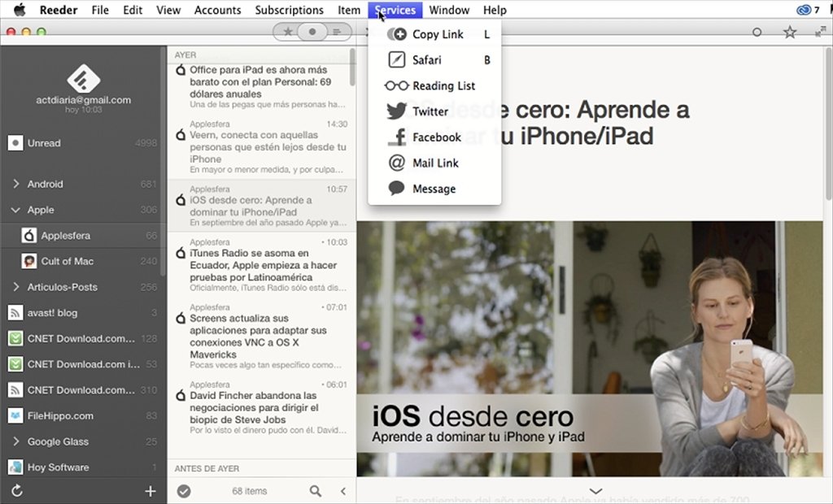Click the Creative Cloud menu bar icon
This screenshot has height=504, width=833.
804,10
